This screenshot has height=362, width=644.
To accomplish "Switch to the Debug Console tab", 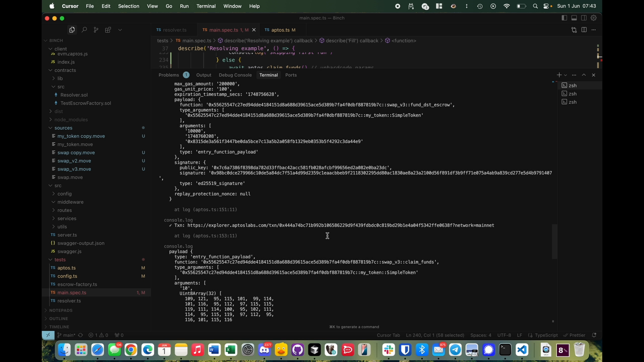I will (x=235, y=75).
